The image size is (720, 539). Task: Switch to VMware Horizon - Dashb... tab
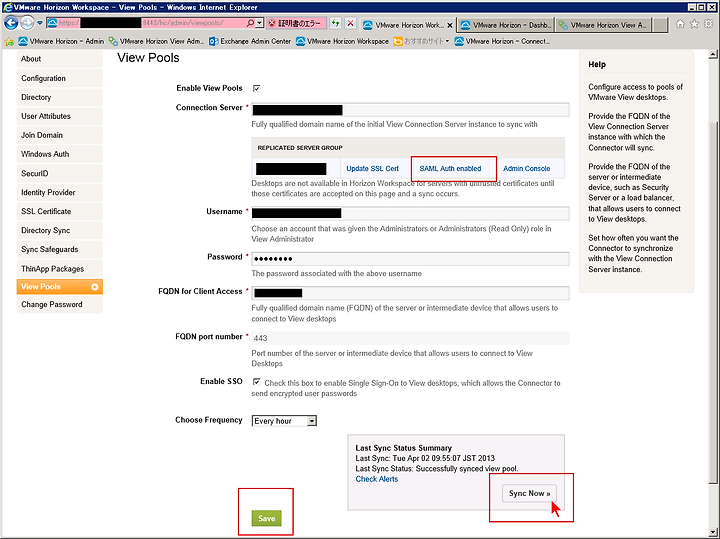(506, 25)
